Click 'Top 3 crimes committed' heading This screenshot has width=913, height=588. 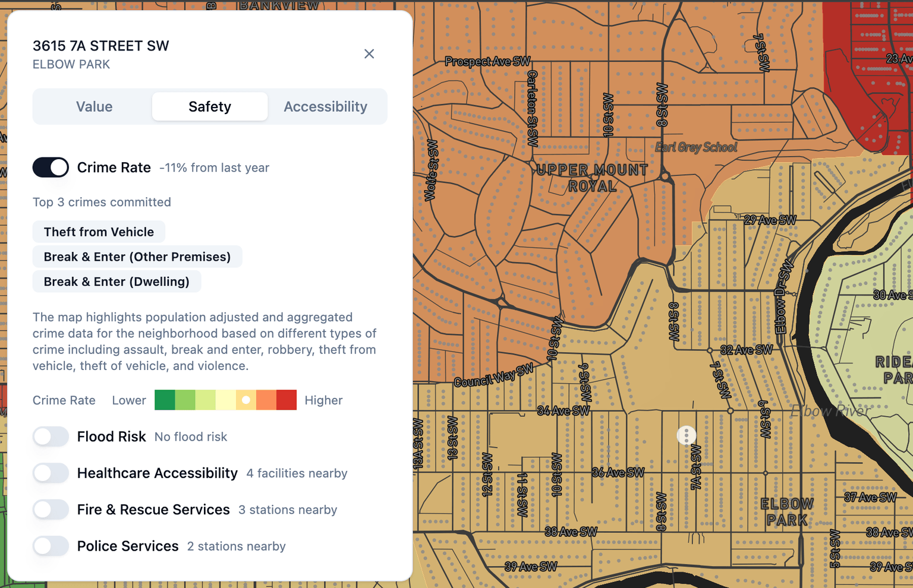102,202
